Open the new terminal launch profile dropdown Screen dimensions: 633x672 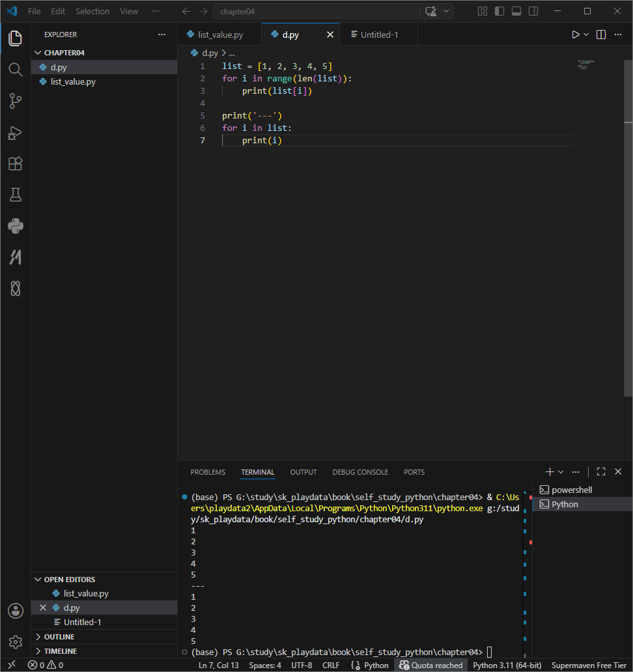(561, 472)
